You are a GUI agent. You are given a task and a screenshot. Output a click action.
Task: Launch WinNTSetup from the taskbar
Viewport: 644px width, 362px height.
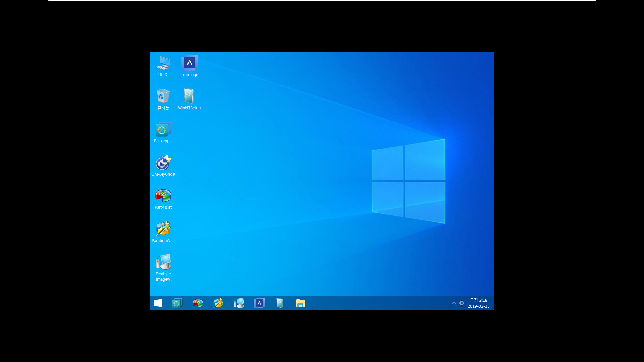[x=279, y=303]
